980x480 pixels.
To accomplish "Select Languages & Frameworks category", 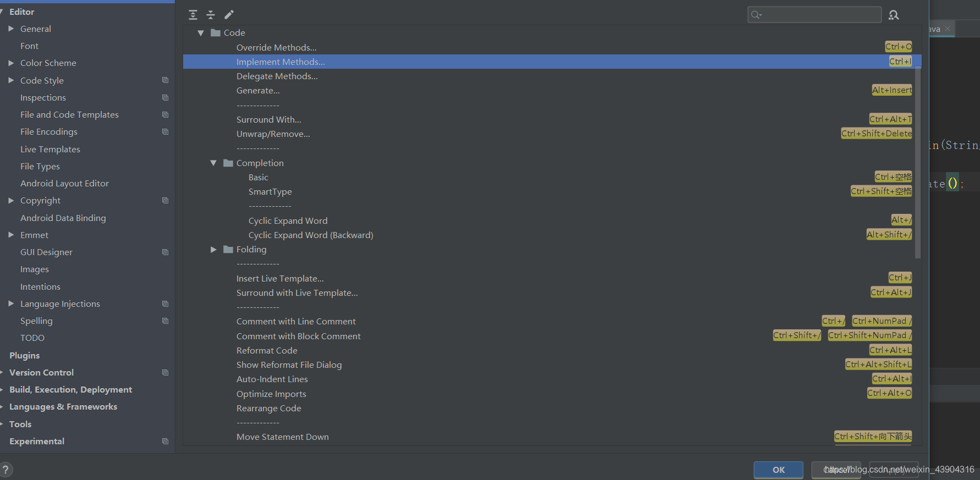I will coord(63,407).
